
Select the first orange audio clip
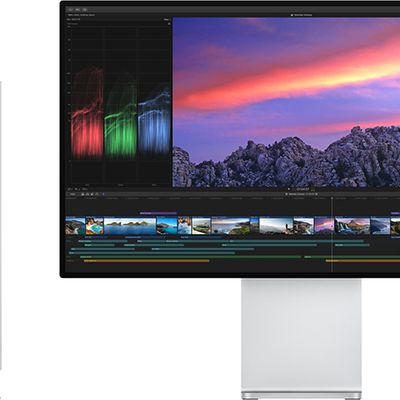(x=147, y=261)
